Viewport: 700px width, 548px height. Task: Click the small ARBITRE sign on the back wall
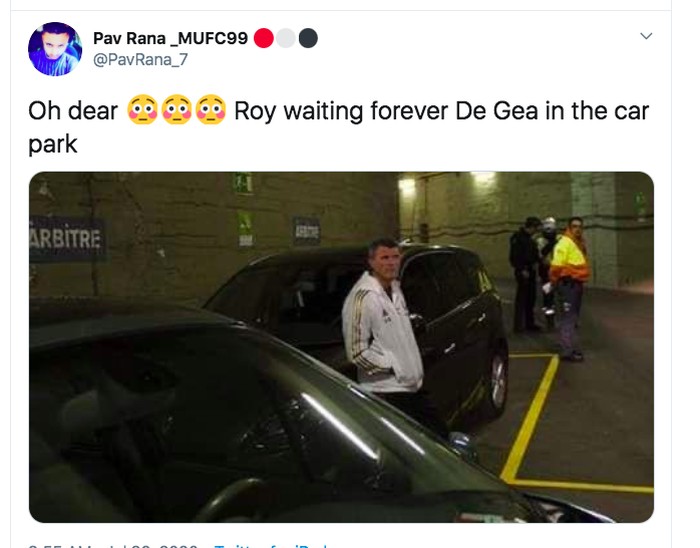pyautogui.click(x=307, y=230)
